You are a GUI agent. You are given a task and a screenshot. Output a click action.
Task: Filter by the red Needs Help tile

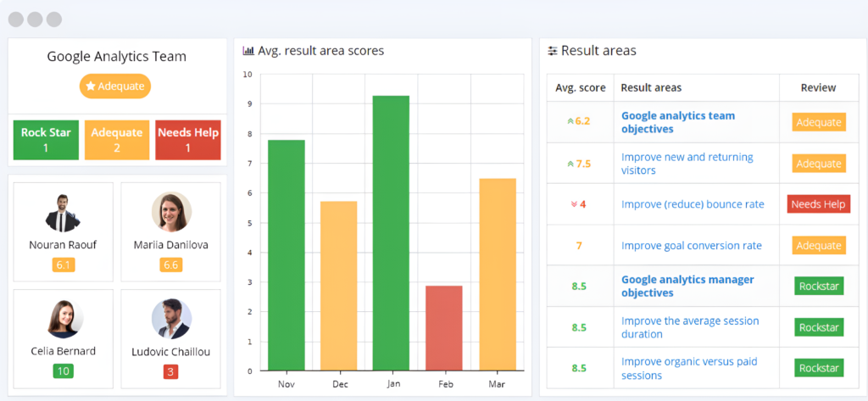[x=187, y=140]
